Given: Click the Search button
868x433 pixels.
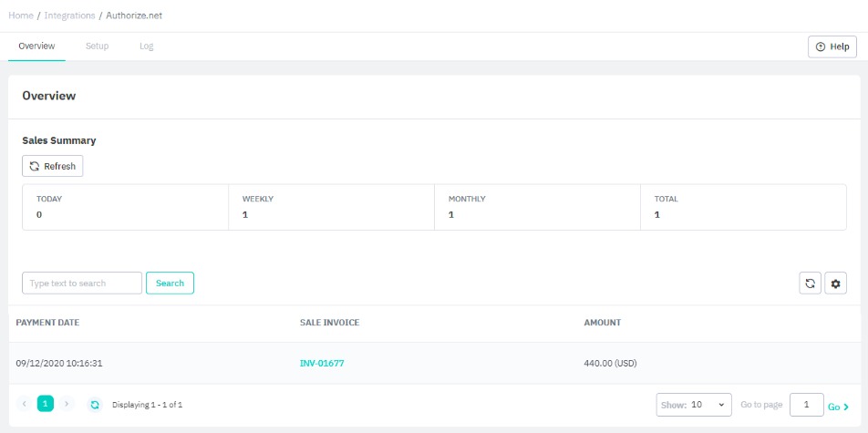Looking at the screenshot, I should [170, 284].
